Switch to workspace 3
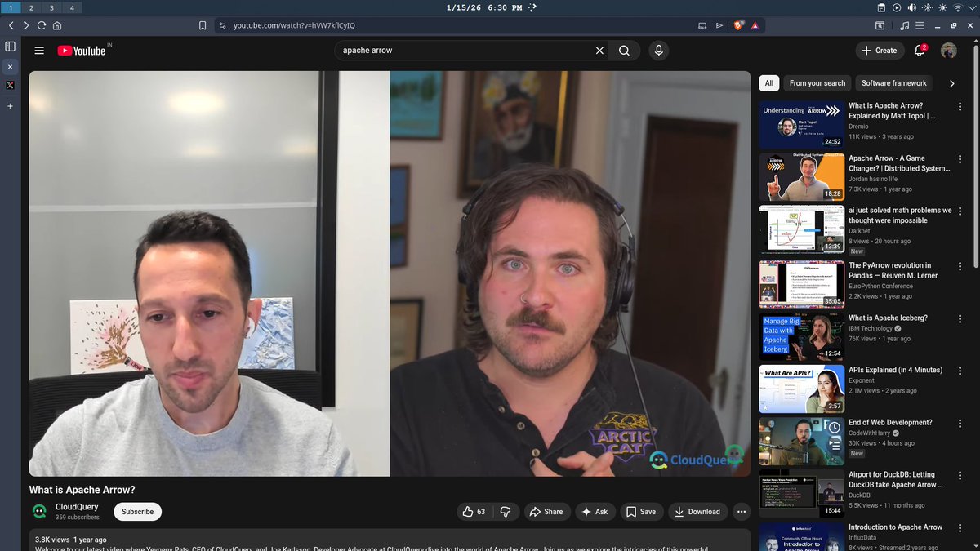Viewport: 980px width, 551px height. click(51, 7)
